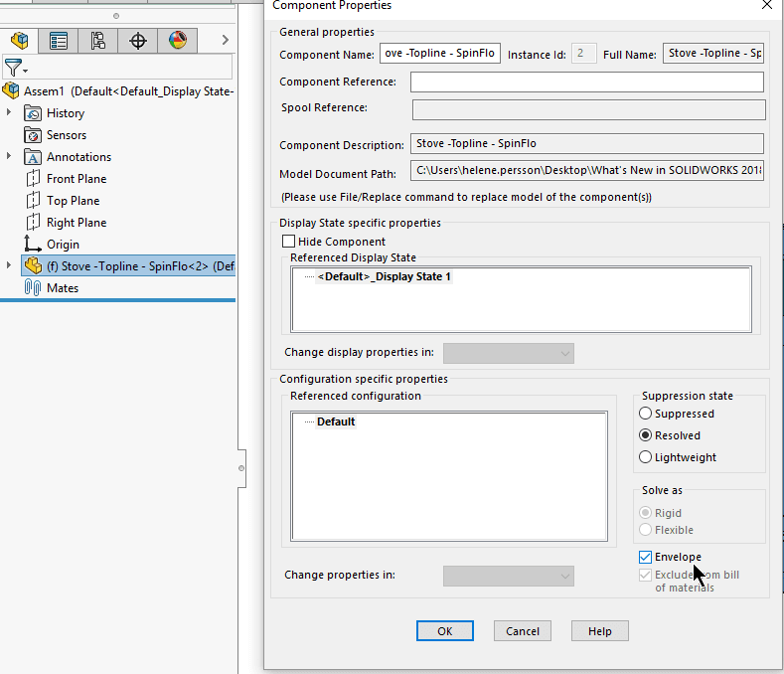Screen dimensions: 784x674
Task: Open the DimXpertManager tab
Action: coord(138,41)
